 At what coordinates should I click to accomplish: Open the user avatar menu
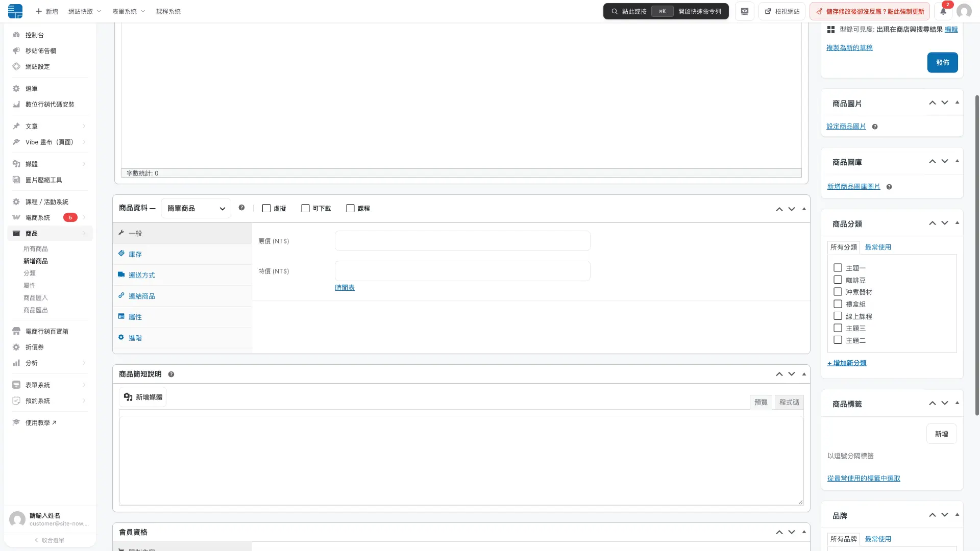[964, 11]
